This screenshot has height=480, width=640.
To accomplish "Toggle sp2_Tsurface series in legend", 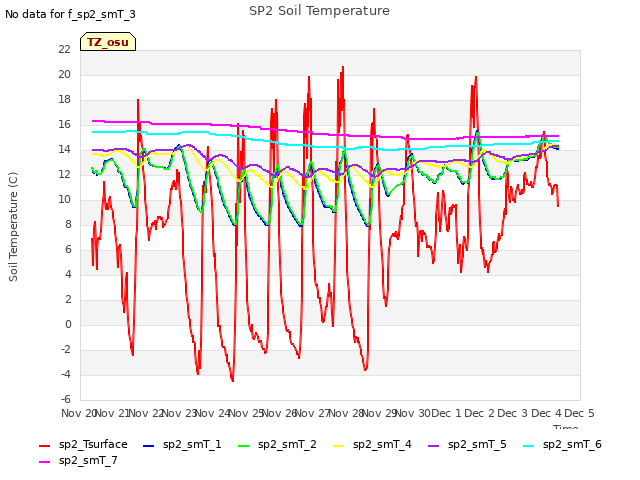I will click(x=83, y=444).
